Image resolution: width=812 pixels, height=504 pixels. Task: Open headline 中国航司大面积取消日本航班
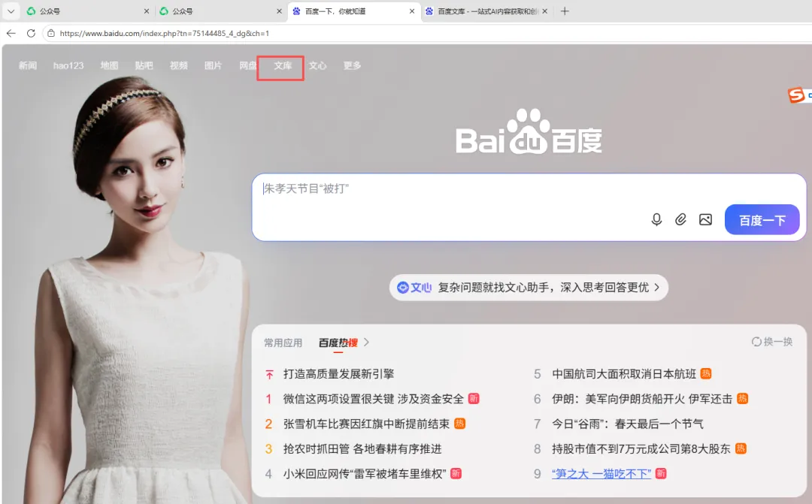(624, 373)
